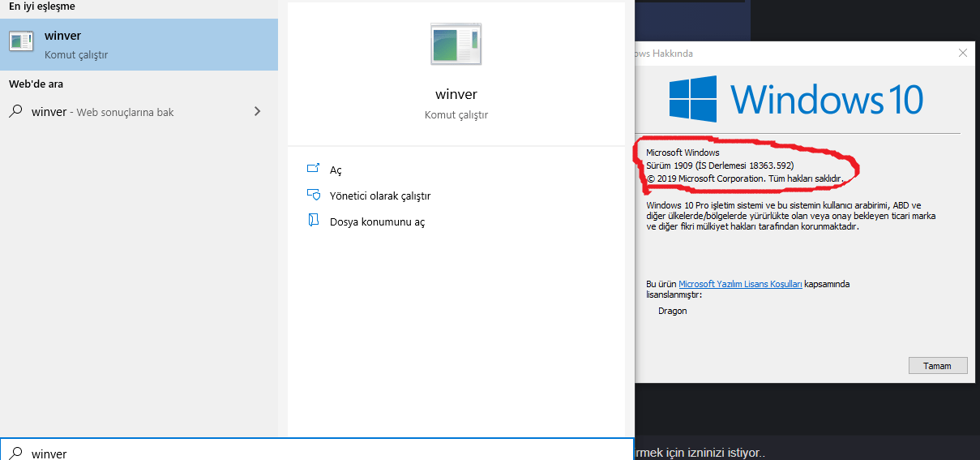
Task: Click Tamam button in About Windows dialog
Action: 938,365
